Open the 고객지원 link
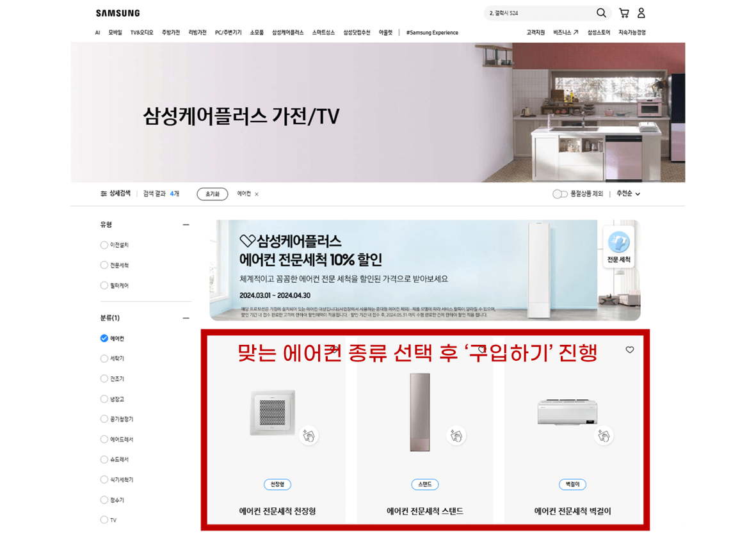This screenshot has height=547, width=756. 535,33
